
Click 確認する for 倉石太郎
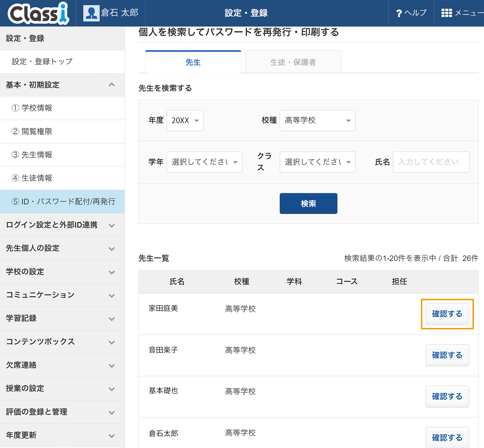447,438
